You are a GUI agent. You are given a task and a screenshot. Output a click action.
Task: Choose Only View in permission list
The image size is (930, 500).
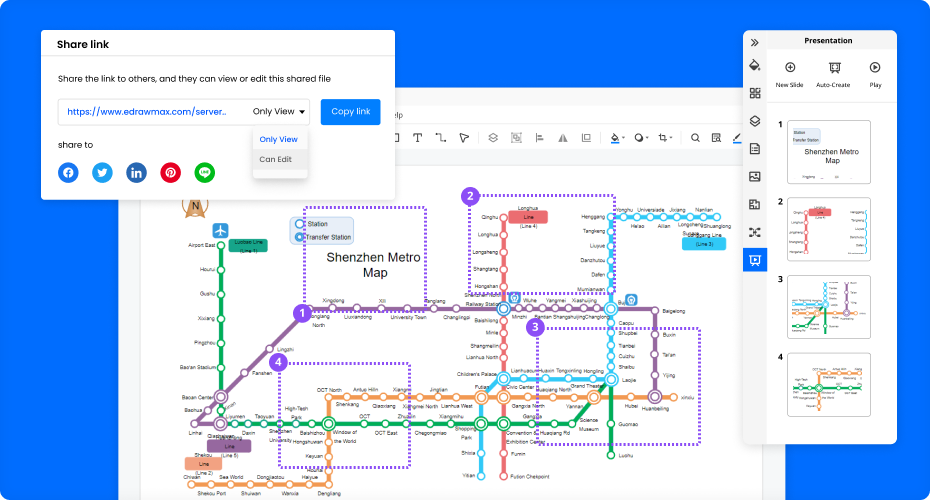pyautogui.click(x=278, y=139)
